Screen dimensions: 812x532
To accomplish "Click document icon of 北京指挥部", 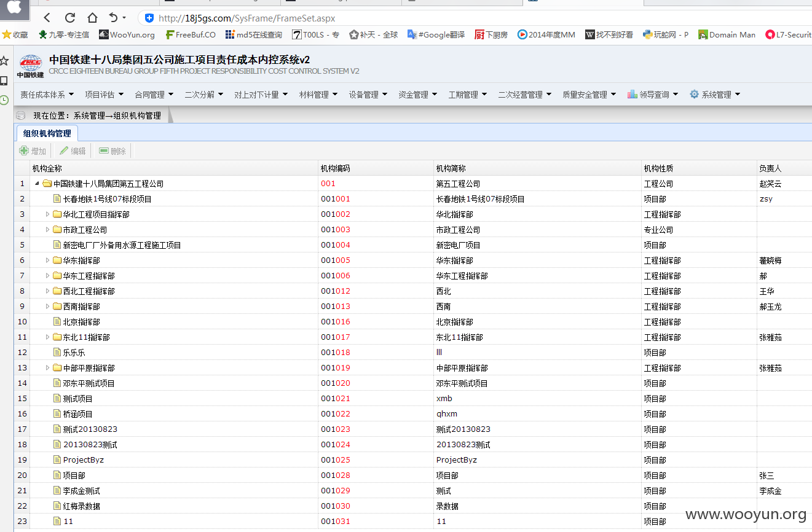I will 57,322.
